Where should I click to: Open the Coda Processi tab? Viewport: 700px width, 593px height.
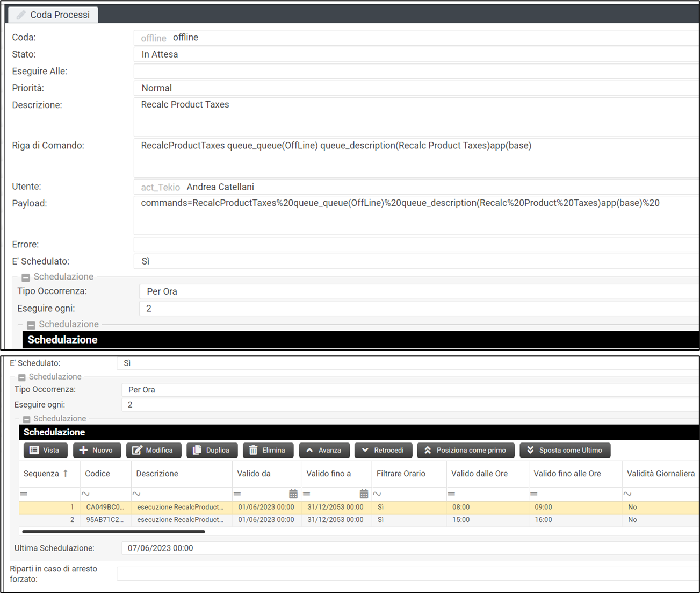(x=53, y=15)
